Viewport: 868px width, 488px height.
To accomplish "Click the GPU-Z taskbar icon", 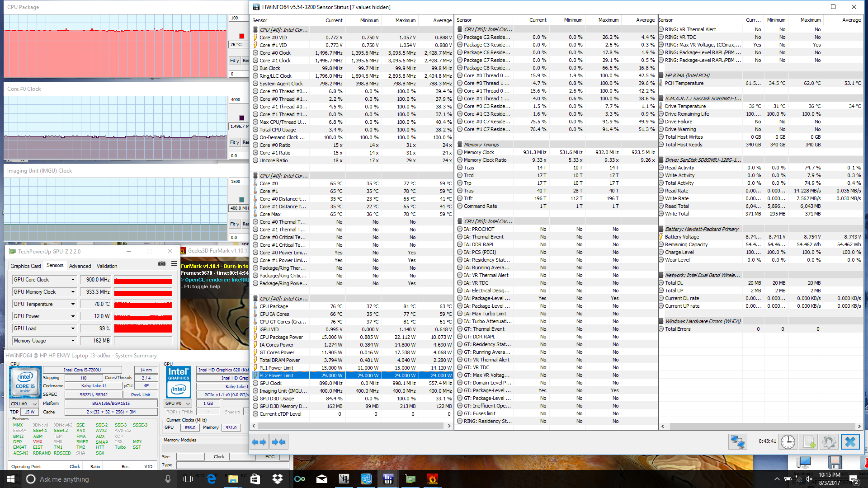I will click(x=410, y=479).
